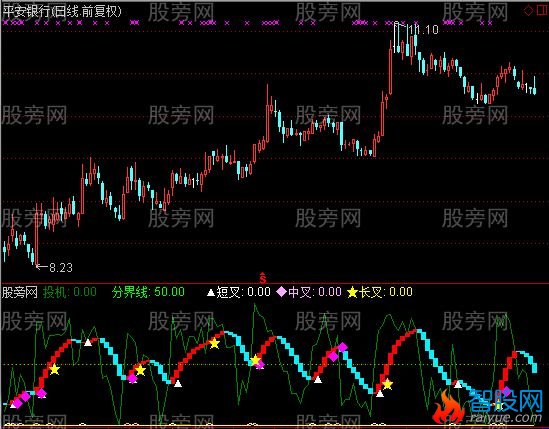The image size is (549, 429).
Task: Click the 长叉: 0.00 indicator value
Action: 385,292
